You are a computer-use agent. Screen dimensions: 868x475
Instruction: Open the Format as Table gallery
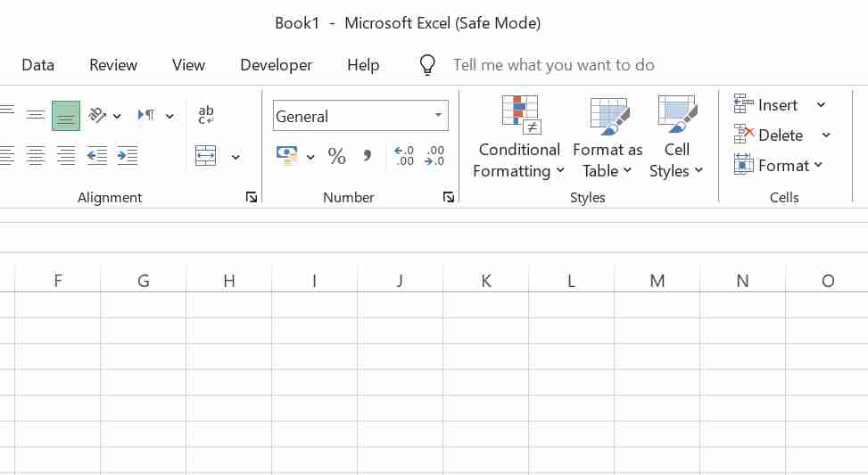tap(608, 138)
